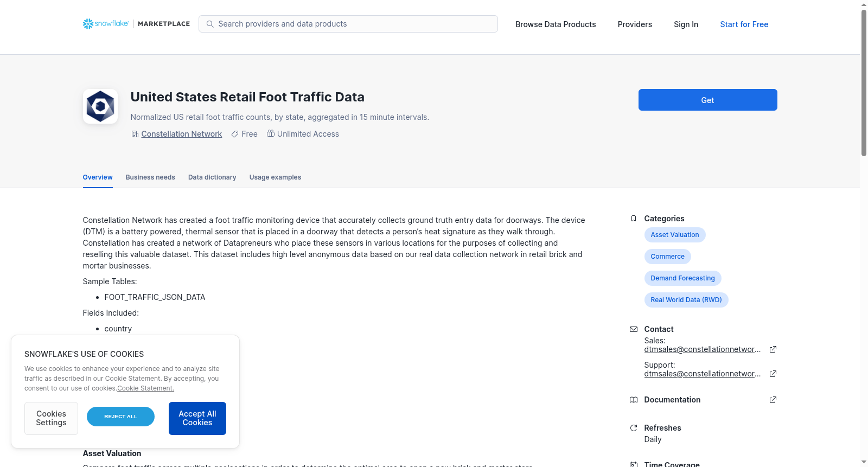Click the Constellation Network provider logo

coord(100,106)
